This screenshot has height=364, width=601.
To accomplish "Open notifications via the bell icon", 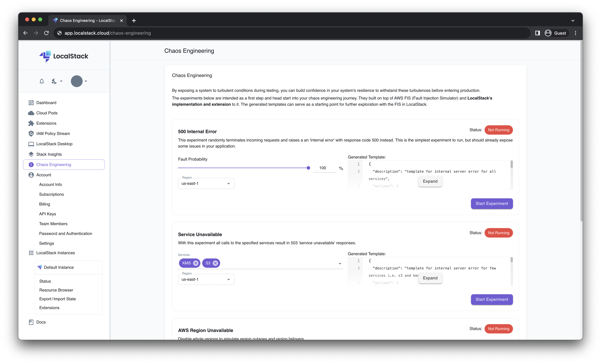I will [x=41, y=81].
